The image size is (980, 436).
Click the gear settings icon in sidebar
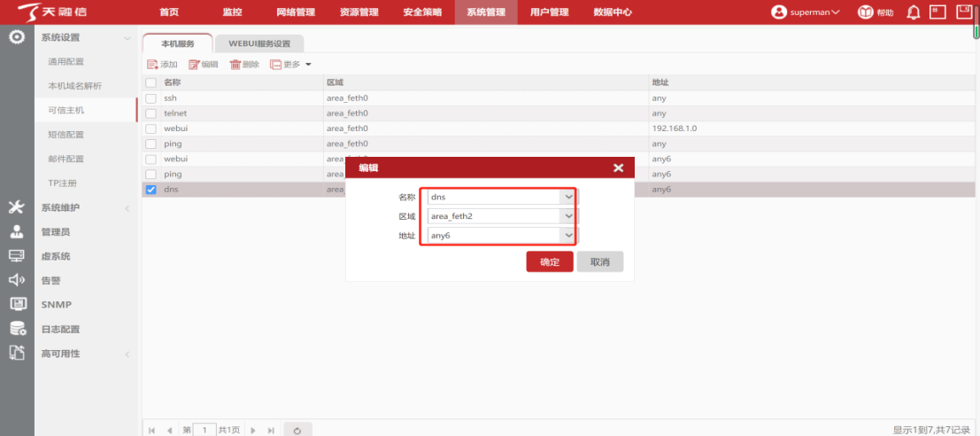(x=17, y=37)
